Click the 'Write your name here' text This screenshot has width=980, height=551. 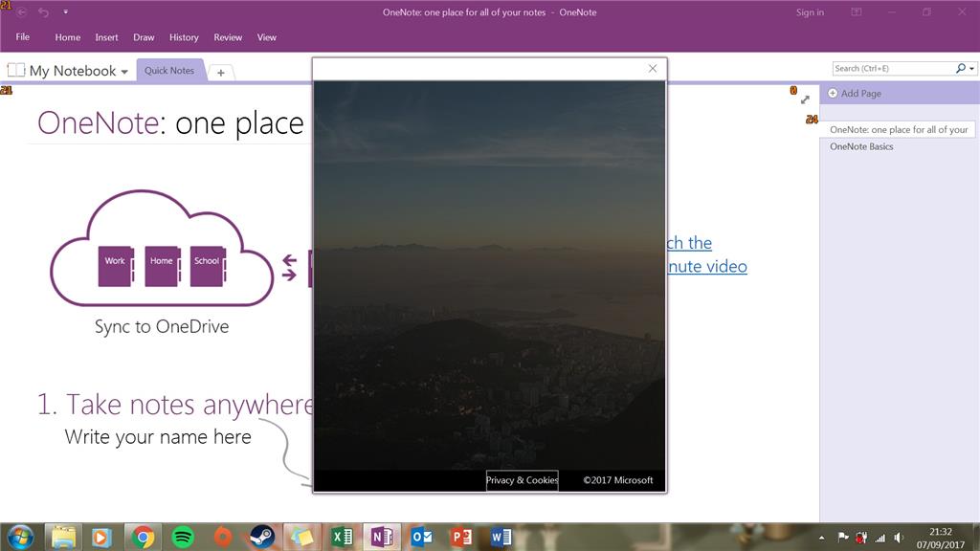pos(158,436)
